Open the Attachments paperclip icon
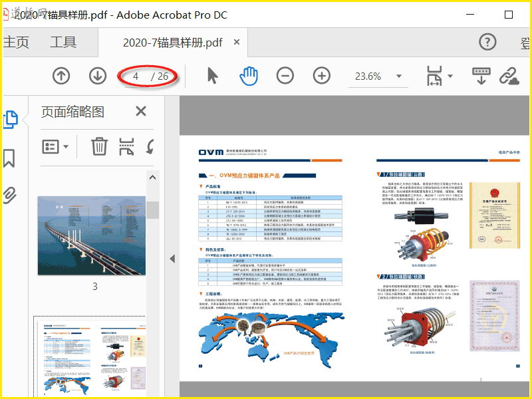Viewport: 532px width, 399px height. point(9,195)
